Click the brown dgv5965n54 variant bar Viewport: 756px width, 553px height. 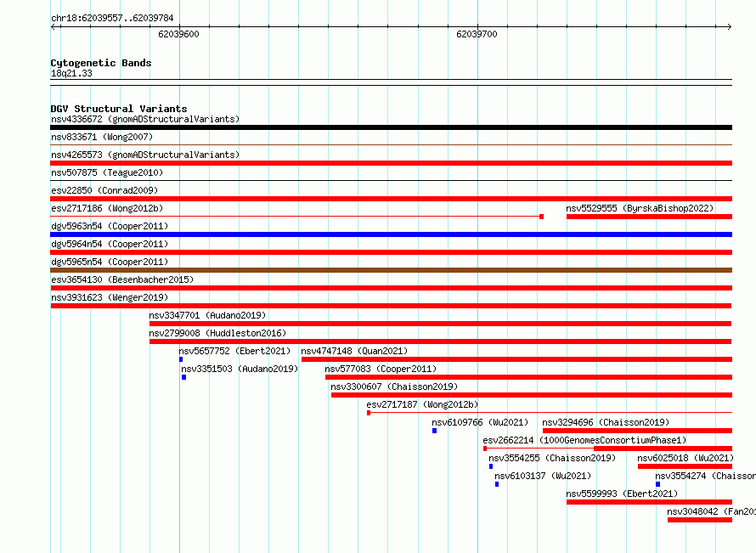(x=391, y=270)
